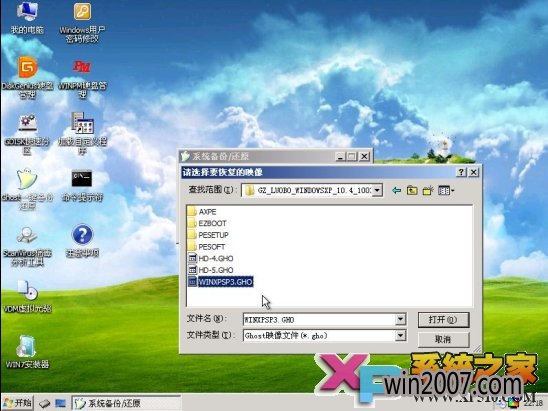Open the Windows user password modifier icon

[x=82, y=22]
